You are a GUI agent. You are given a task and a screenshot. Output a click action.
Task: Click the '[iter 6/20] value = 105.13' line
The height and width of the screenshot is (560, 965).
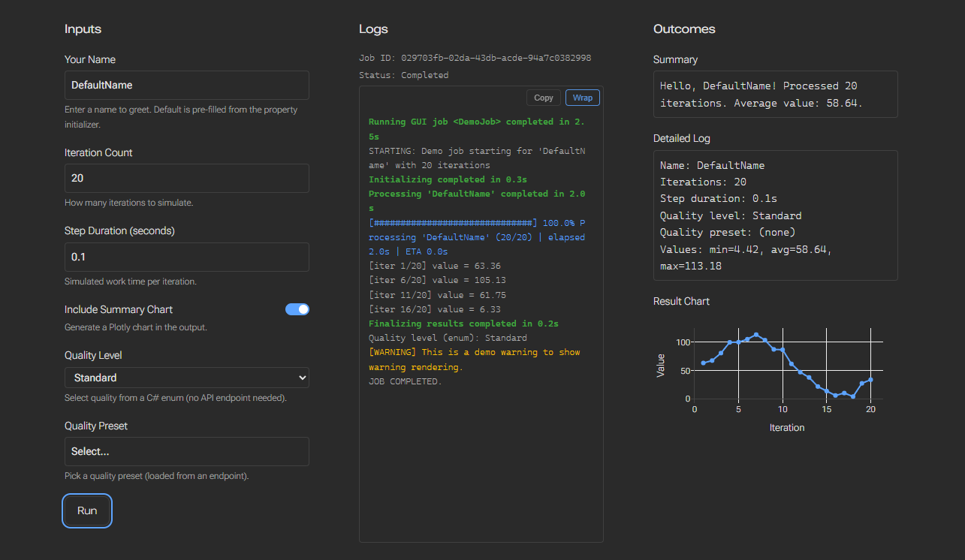[x=437, y=280]
